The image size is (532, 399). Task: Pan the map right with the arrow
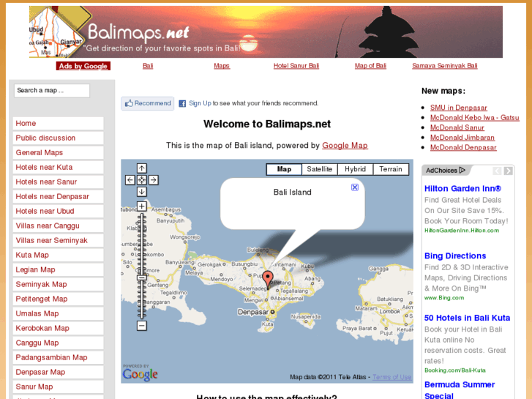pyautogui.click(x=154, y=180)
